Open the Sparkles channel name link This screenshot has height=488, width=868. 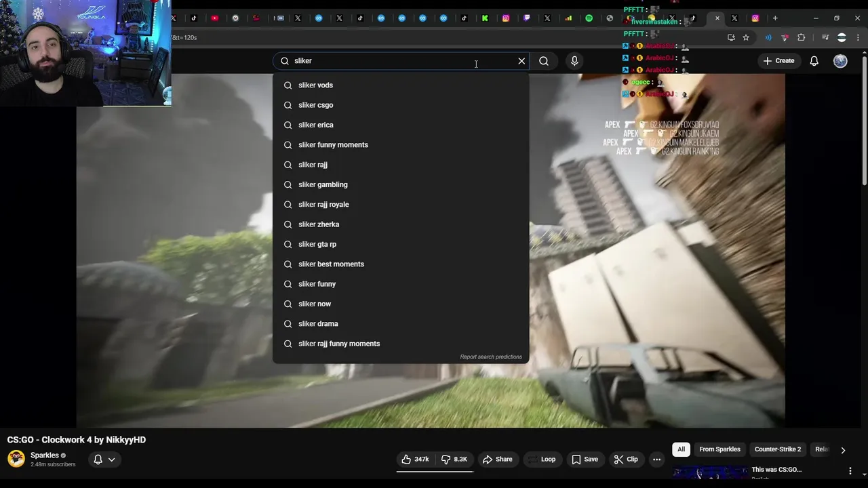click(45, 455)
